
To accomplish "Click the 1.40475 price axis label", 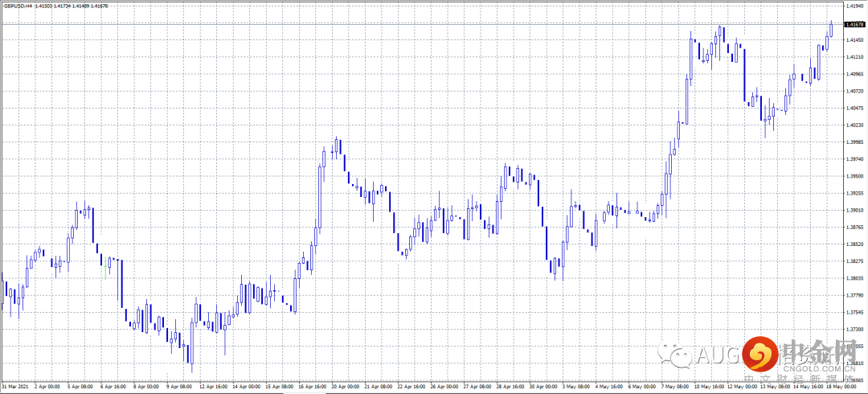I will pos(855,108).
